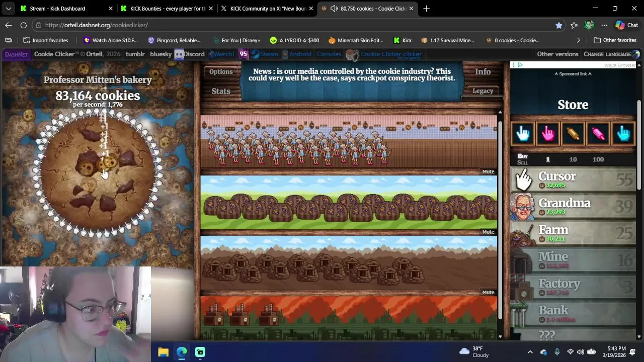This screenshot has width=644, height=362.
Task: Open Copilot Chat in the browser
Action: point(627,25)
